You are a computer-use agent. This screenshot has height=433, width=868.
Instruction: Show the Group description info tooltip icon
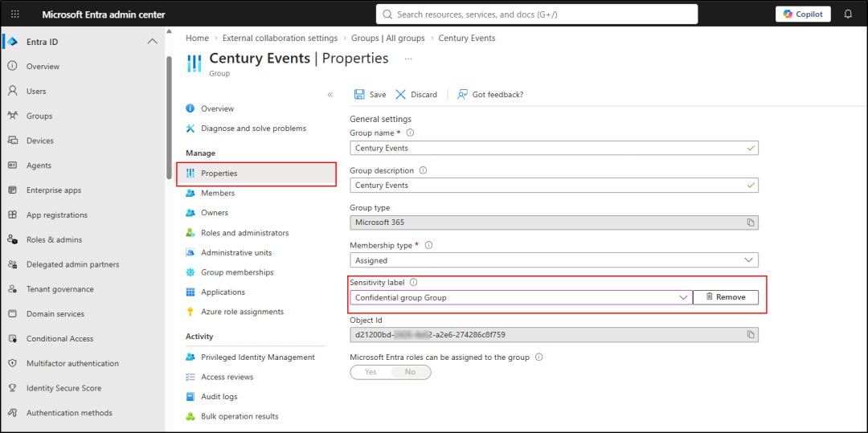(x=424, y=170)
